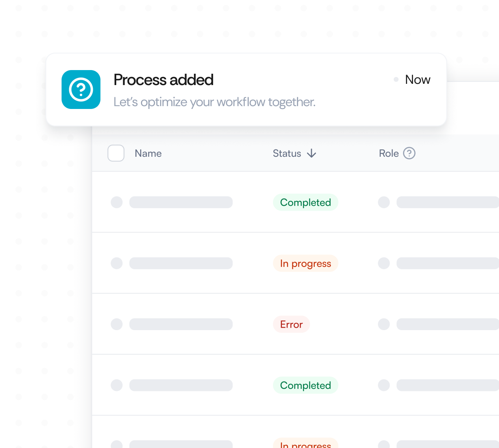Open the Process added notification title
The width and height of the screenshot is (499, 448).
pyautogui.click(x=163, y=80)
